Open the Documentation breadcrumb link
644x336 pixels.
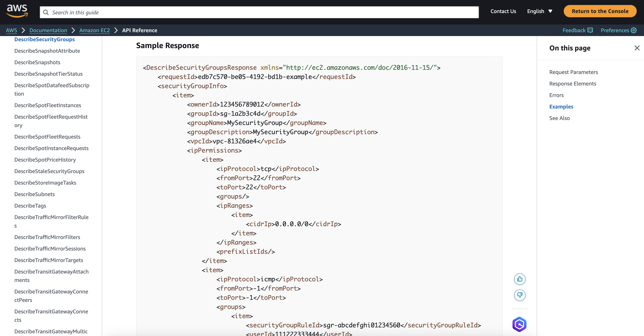[48, 30]
